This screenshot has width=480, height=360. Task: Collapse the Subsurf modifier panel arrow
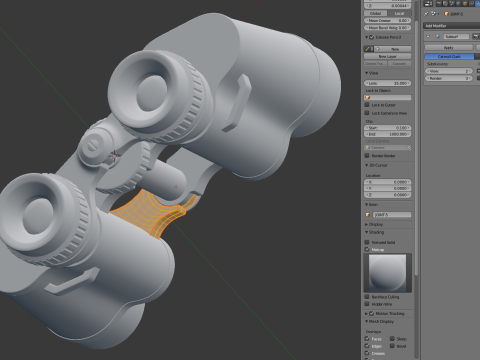coord(428,37)
